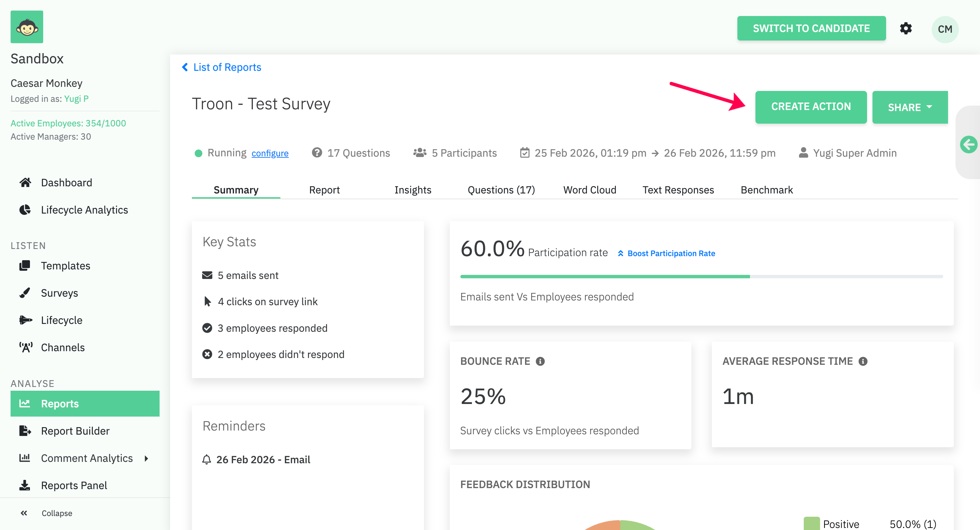Click the monkey logo icon
Viewport: 980px width, 530px height.
[x=27, y=27]
